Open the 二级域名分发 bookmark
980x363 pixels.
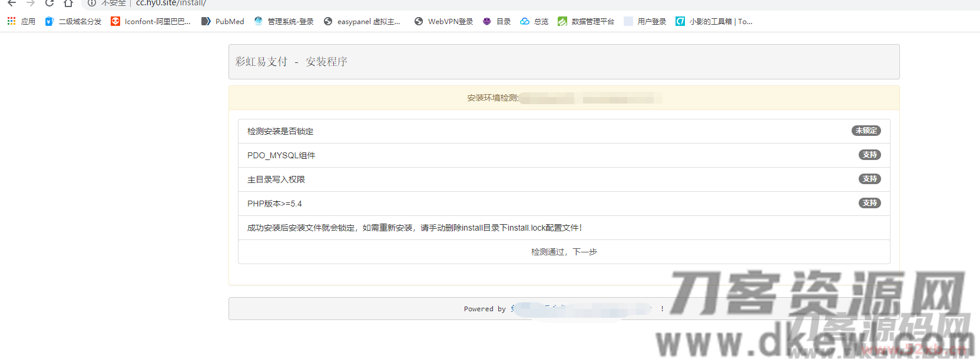pos(73,21)
